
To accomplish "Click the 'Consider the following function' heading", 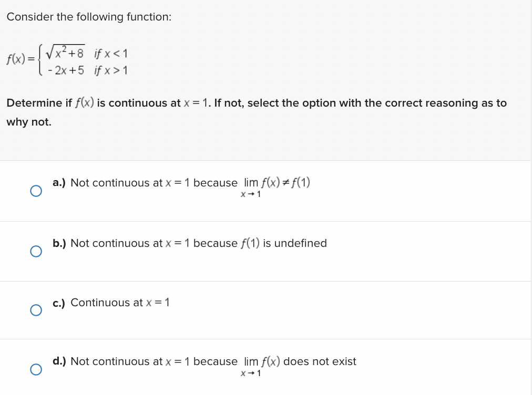I will click(89, 17).
